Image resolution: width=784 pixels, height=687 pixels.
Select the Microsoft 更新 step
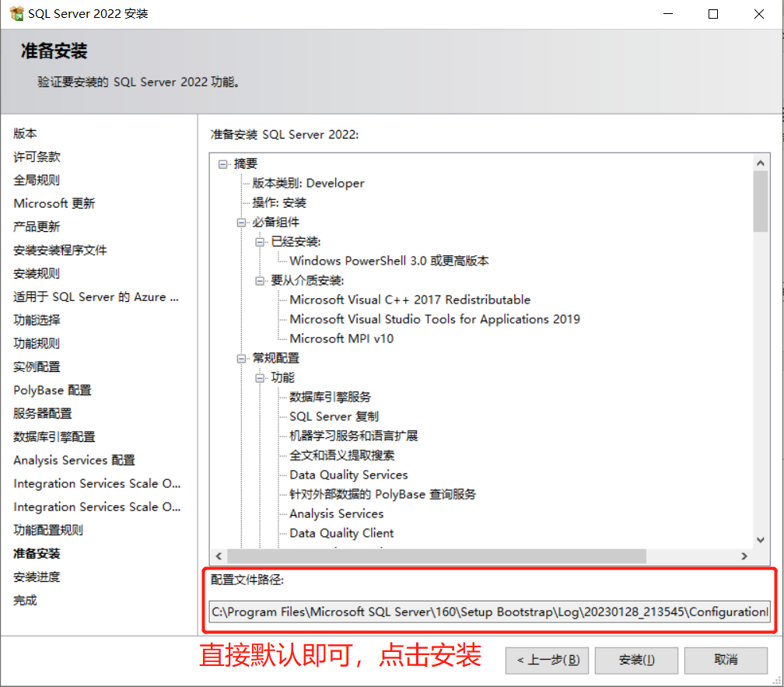coord(54,204)
